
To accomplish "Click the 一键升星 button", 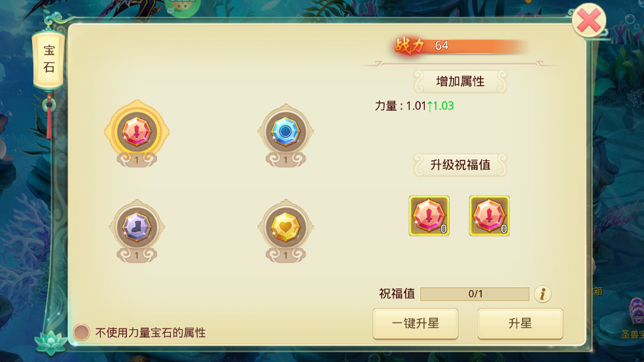I will coord(415,323).
